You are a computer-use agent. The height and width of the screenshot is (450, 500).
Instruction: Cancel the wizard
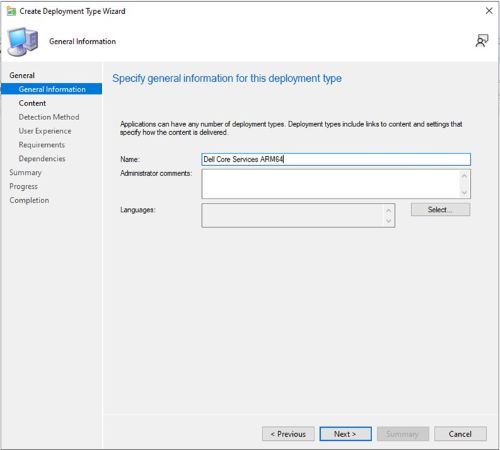pos(460,434)
